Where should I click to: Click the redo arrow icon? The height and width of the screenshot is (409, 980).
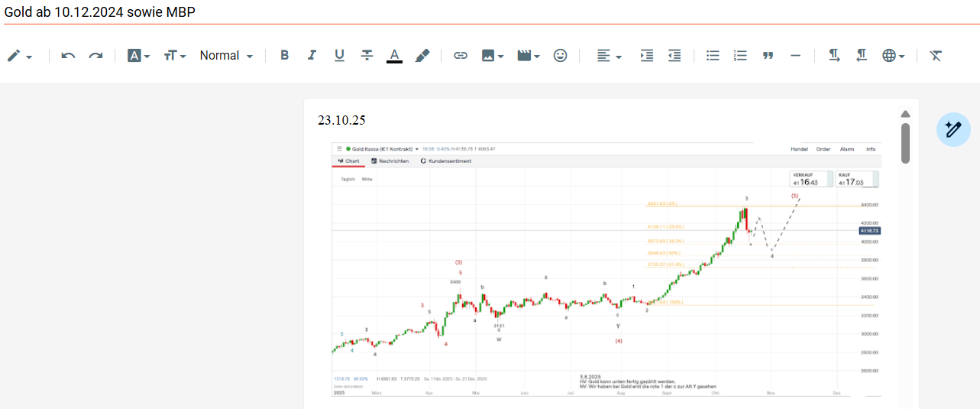click(95, 56)
